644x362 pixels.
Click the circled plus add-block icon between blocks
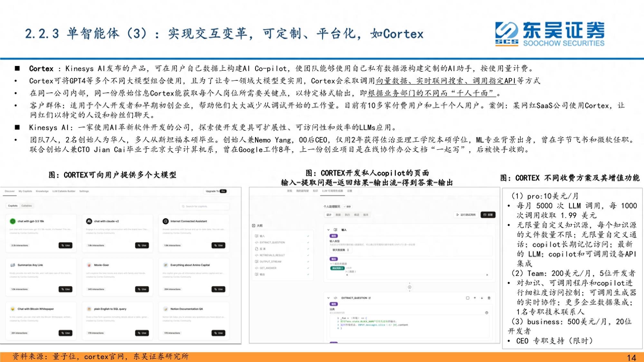click(410, 287)
